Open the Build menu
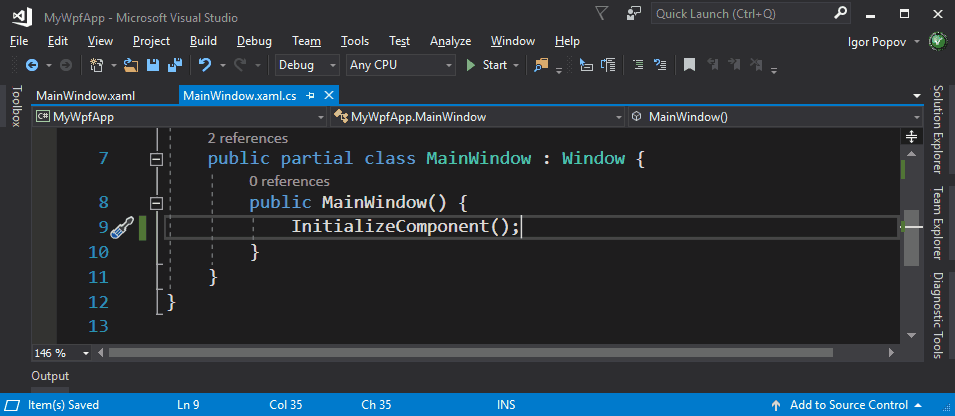 203,41
